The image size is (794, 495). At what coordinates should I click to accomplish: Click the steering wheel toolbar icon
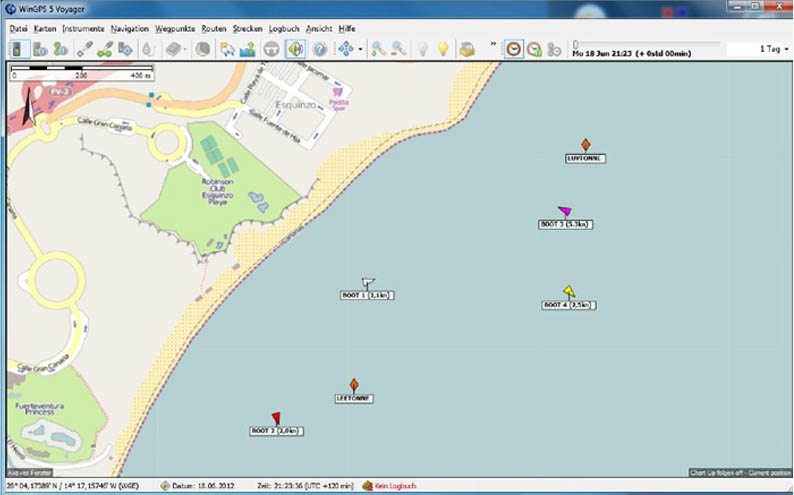tap(271, 49)
